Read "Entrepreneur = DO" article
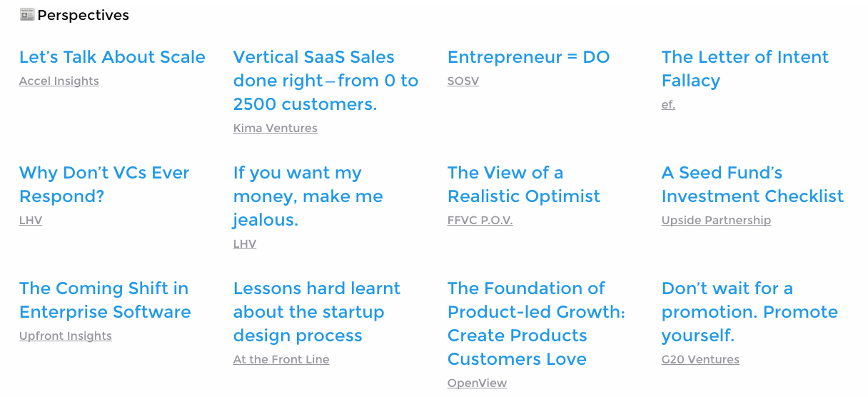Screen dimensions: 868x397 pos(528,57)
